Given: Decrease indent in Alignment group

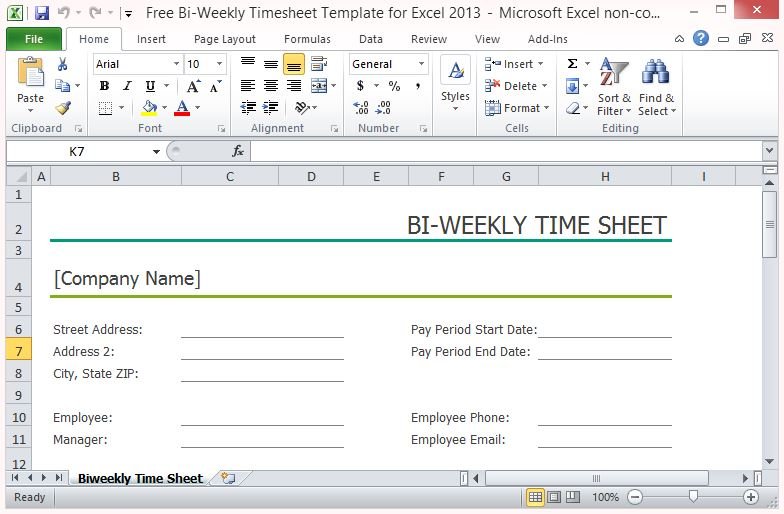Looking at the screenshot, I should (248, 108).
